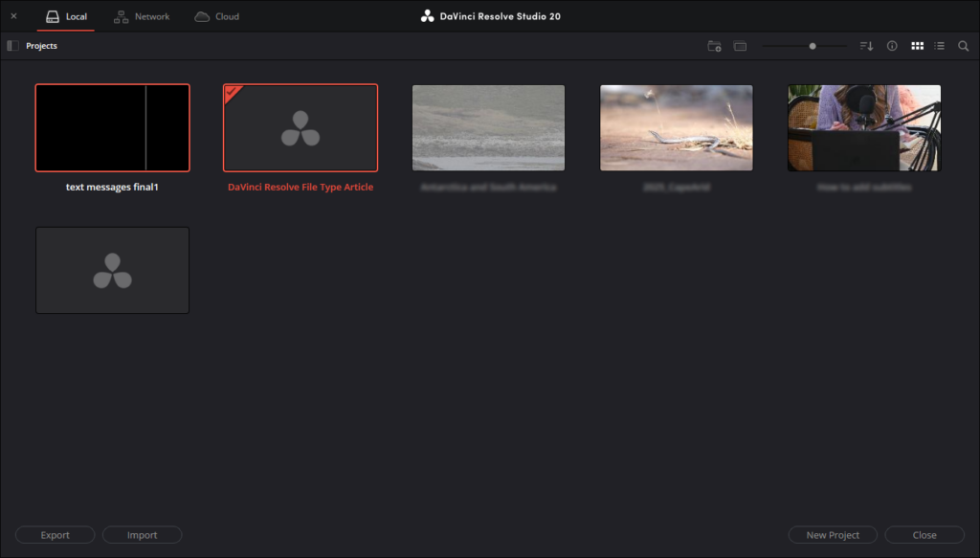Click the red checkmark on the current project

coord(232,93)
